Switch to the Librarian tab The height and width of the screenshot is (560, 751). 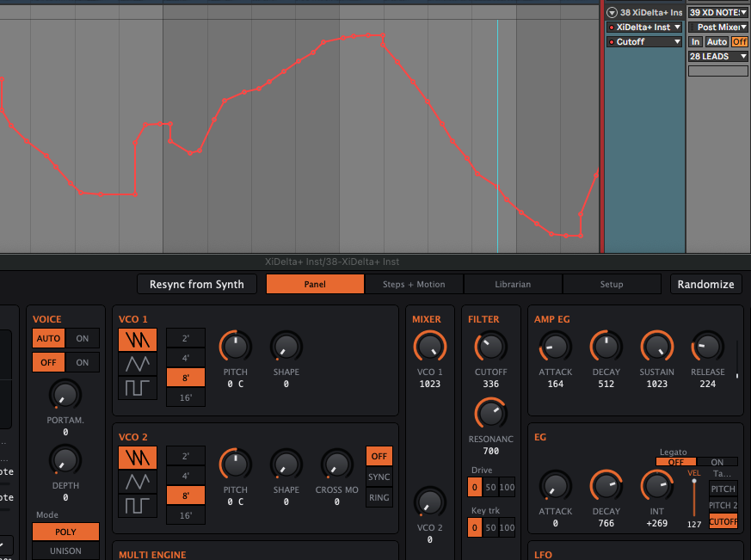coord(513,284)
